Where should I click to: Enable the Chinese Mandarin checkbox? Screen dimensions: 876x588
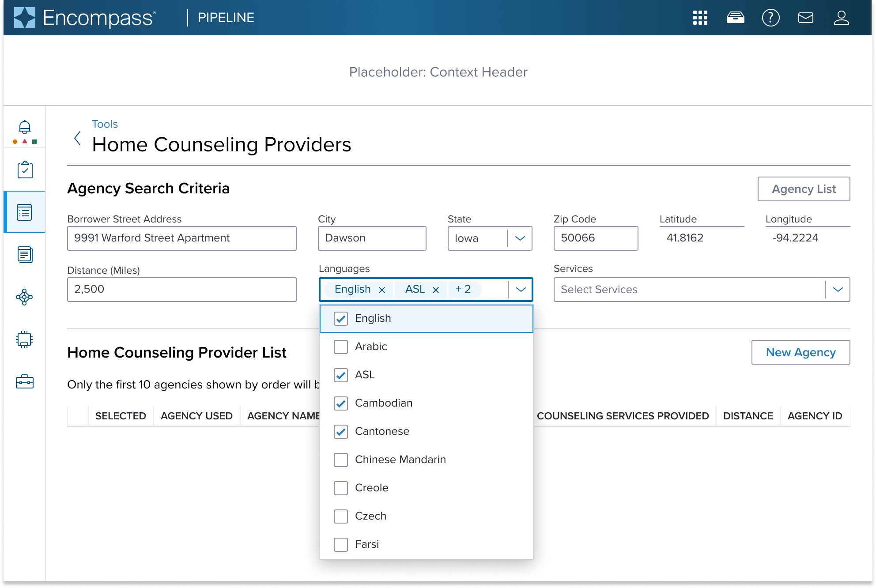341,460
